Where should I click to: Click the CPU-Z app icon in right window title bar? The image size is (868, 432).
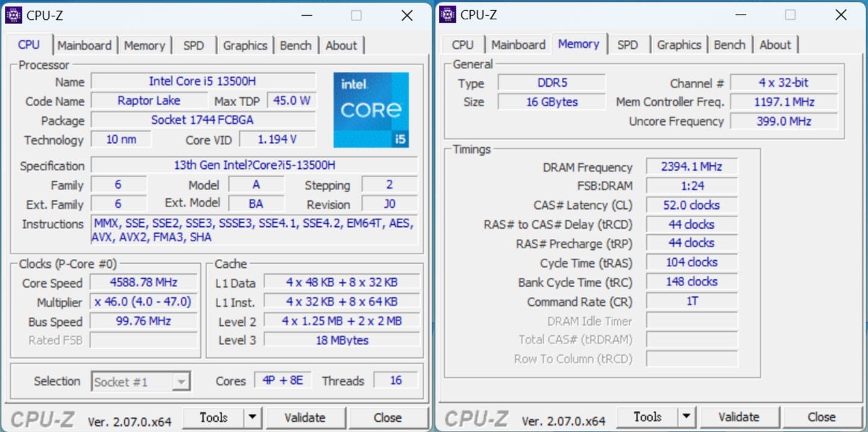coord(447,14)
